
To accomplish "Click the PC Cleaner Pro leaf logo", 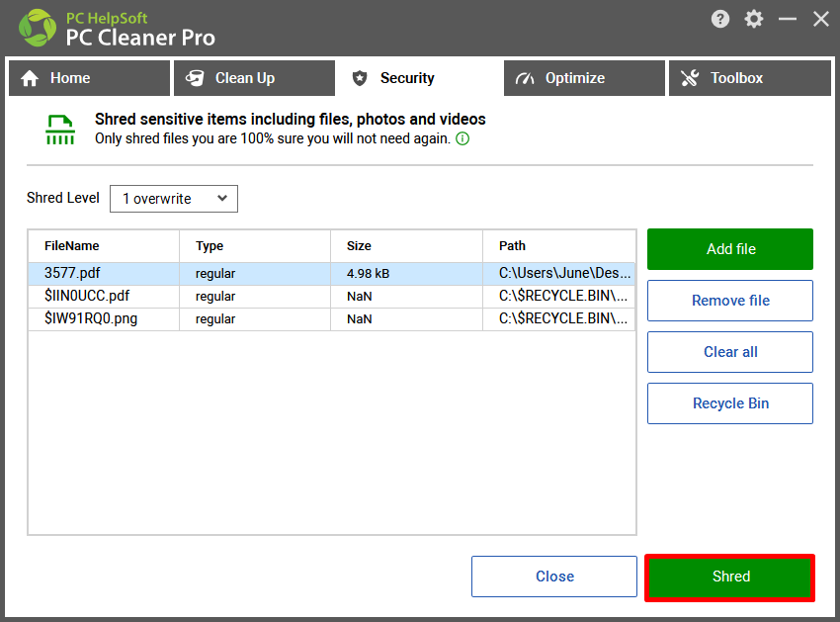I will click(x=38, y=28).
